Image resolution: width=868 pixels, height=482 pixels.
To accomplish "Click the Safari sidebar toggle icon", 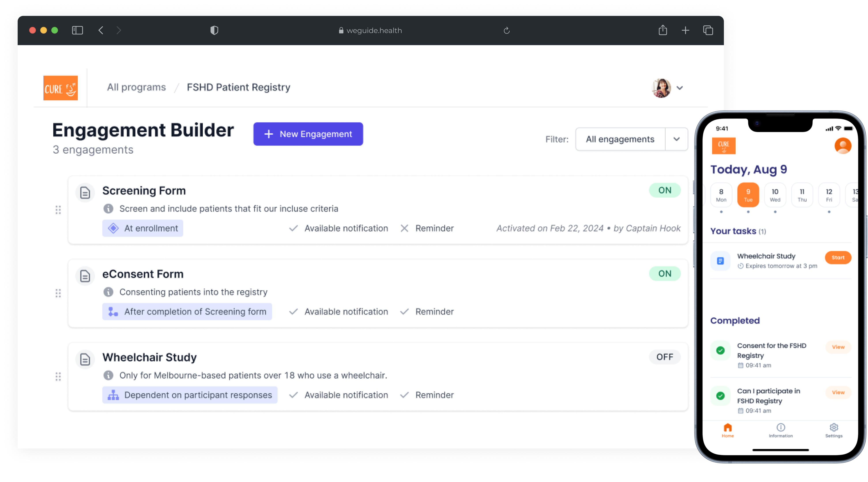I will pos(77,30).
